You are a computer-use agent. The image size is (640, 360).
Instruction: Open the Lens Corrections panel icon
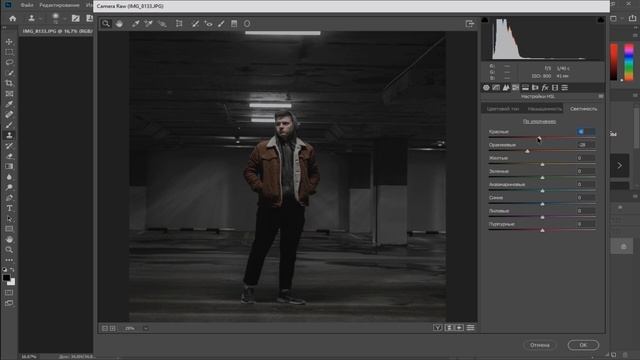pyautogui.click(x=535, y=87)
